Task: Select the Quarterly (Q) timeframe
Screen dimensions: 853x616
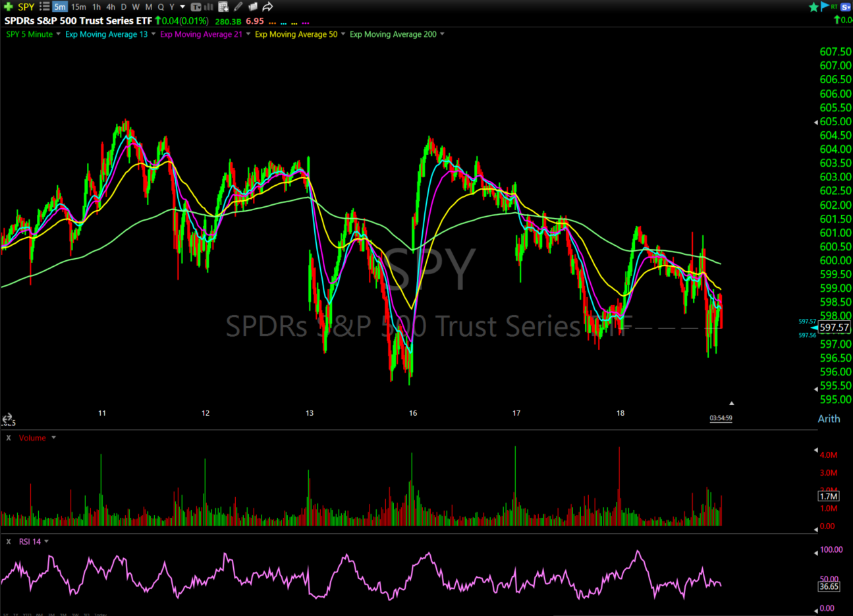Action: coord(161,7)
